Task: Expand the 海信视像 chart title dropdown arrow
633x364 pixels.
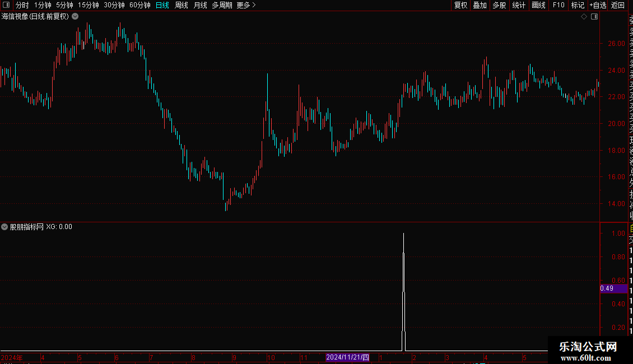Action: pyautogui.click(x=75, y=17)
